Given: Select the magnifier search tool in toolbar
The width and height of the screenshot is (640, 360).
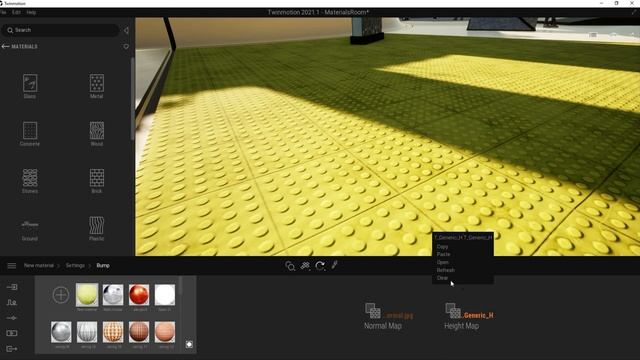Looking at the screenshot, I should (290, 266).
